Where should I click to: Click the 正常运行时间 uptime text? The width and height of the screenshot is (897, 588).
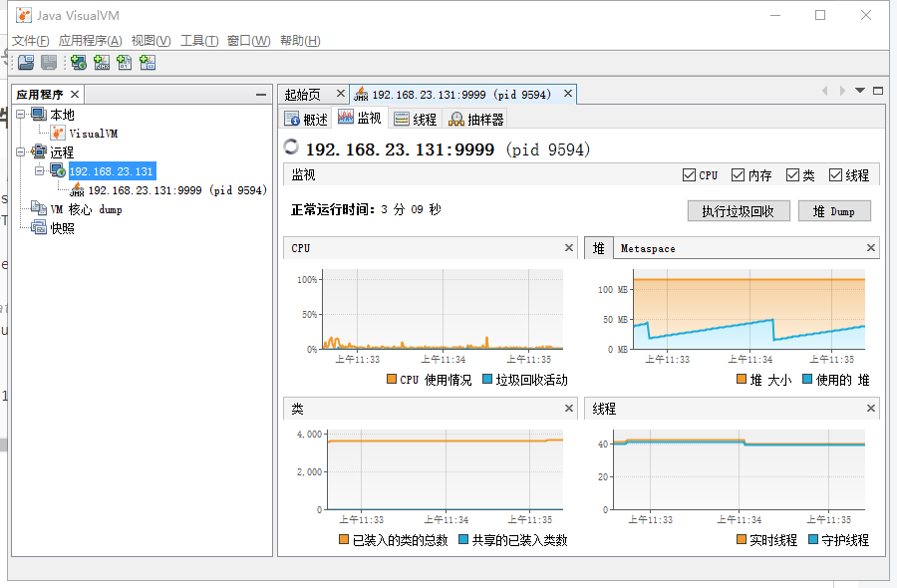coord(366,209)
